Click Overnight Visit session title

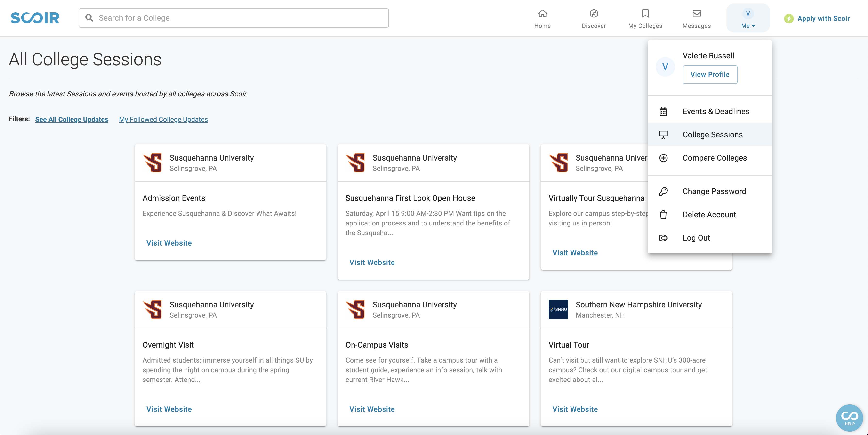(x=168, y=345)
